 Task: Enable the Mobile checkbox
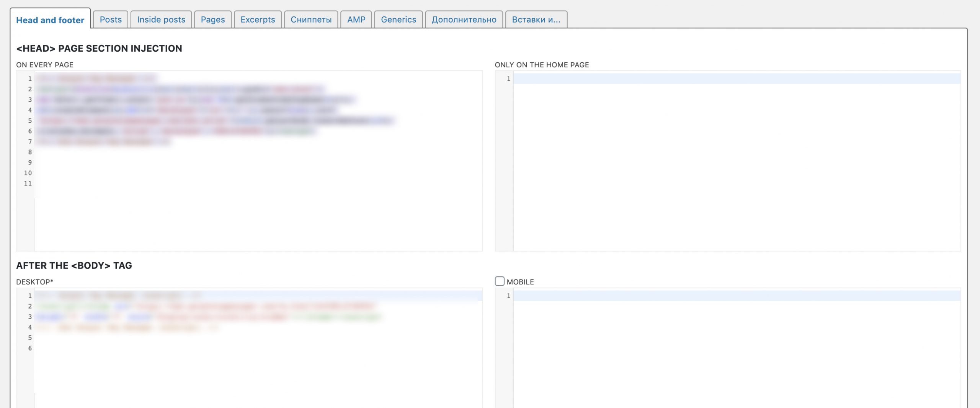coord(500,281)
